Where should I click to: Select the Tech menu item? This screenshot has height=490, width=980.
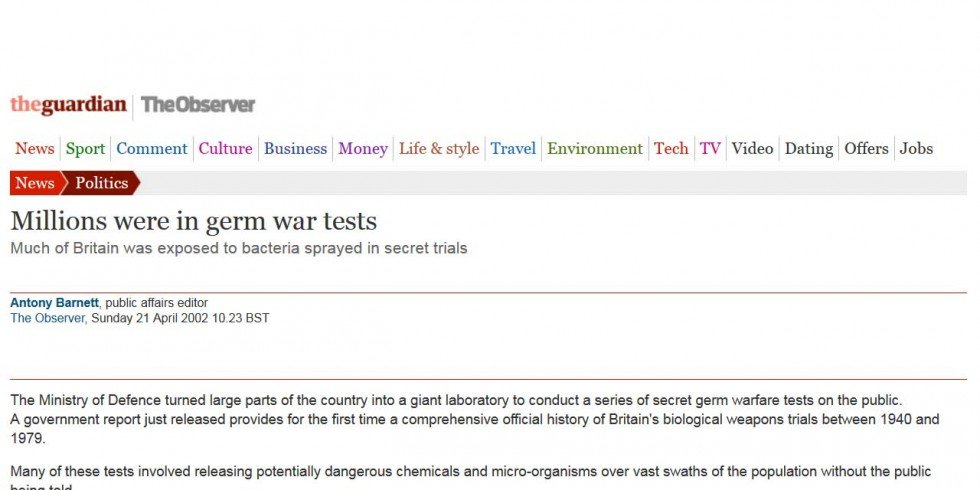pos(671,149)
